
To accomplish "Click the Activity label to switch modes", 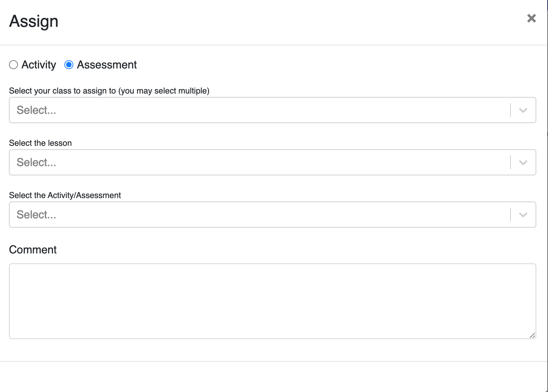I will pyautogui.click(x=39, y=65).
